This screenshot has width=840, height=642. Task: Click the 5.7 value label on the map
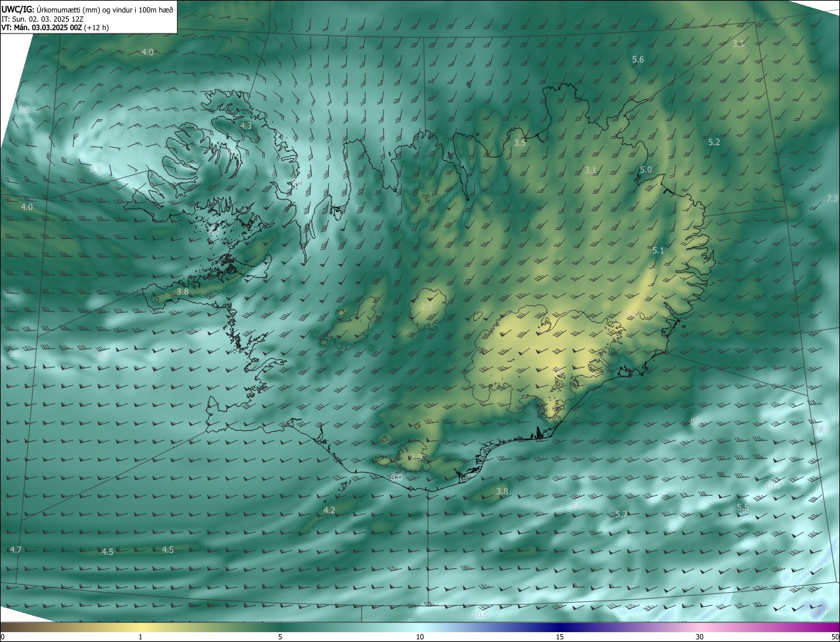[621, 515]
